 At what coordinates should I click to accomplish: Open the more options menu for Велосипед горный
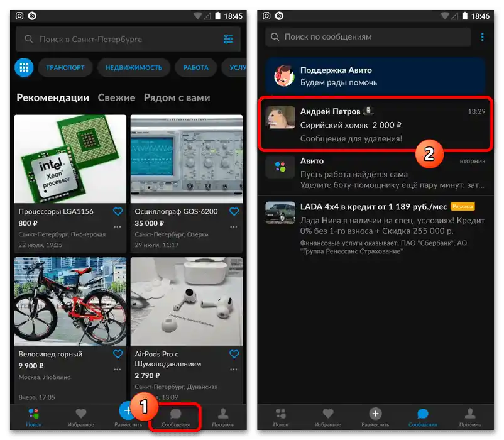point(118,370)
